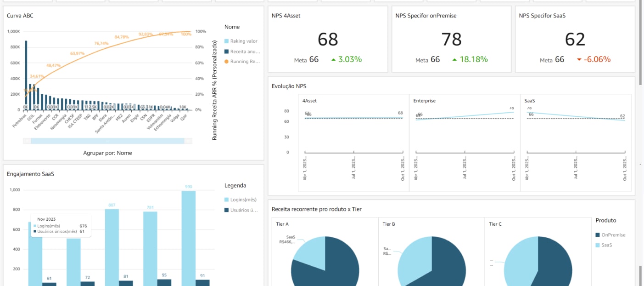The width and height of the screenshot is (644, 286).
Task: Click the NPS Specifor onPremise card title
Action: (x=426, y=16)
